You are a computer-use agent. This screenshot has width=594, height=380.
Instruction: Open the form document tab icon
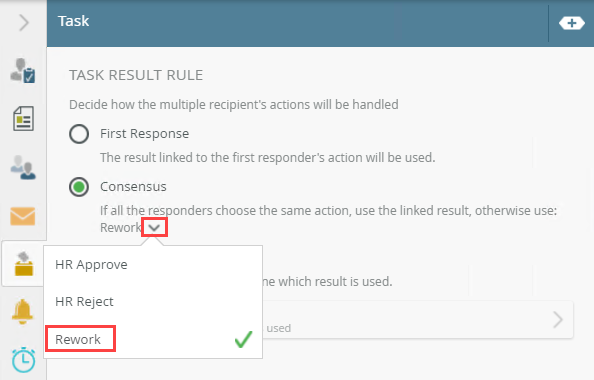[x=23, y=119]
